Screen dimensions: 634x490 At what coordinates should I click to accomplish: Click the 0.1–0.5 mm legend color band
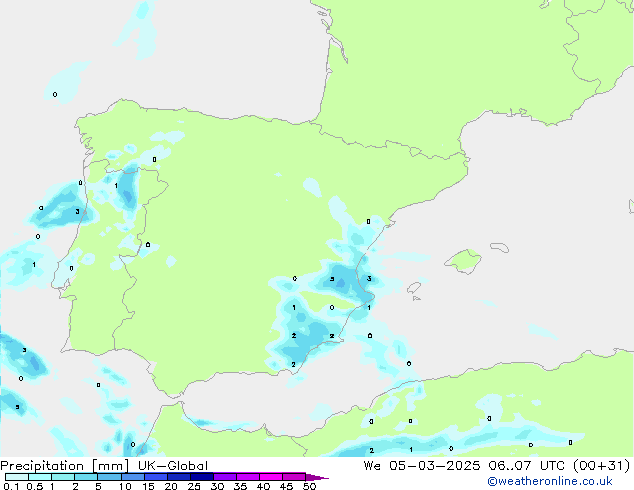point(17,477)
